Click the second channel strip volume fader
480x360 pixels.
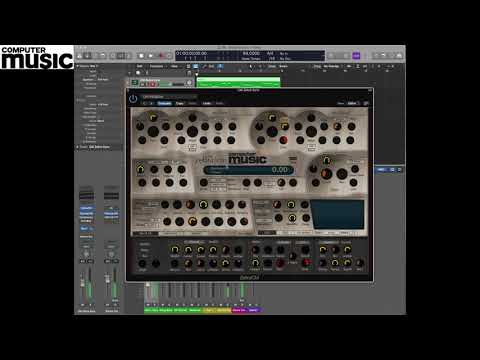pyautogui.click(x=107, y=280)
